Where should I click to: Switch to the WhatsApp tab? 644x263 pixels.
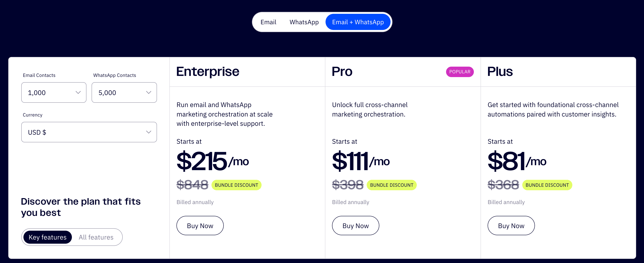pyautogui.click(x=304, y=22)
